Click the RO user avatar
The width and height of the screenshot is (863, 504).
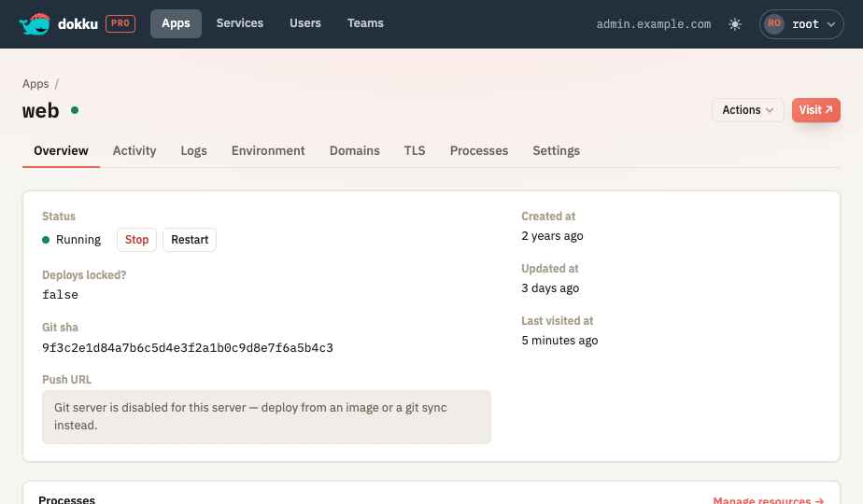tap(774, 23)
